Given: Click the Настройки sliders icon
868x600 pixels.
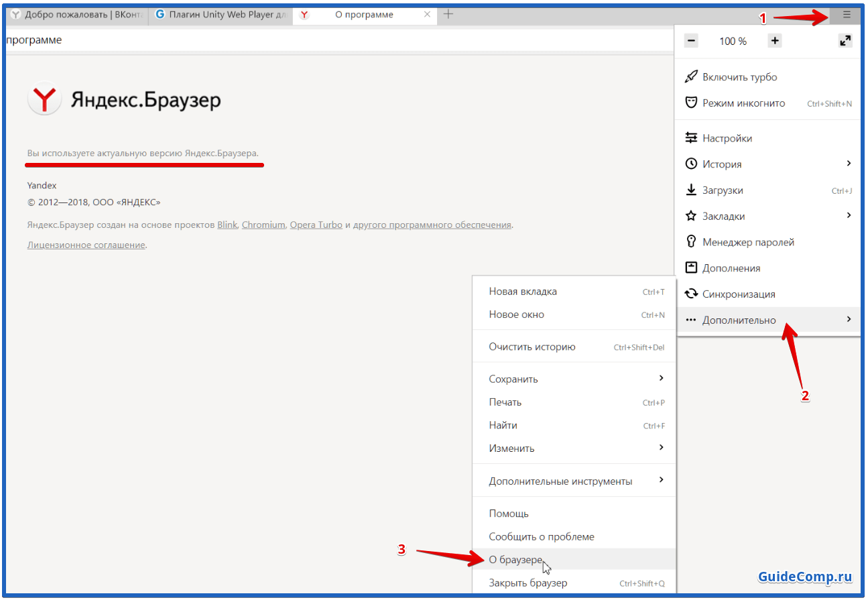Looking at the screenshot, I should click(x=691, y=138).
